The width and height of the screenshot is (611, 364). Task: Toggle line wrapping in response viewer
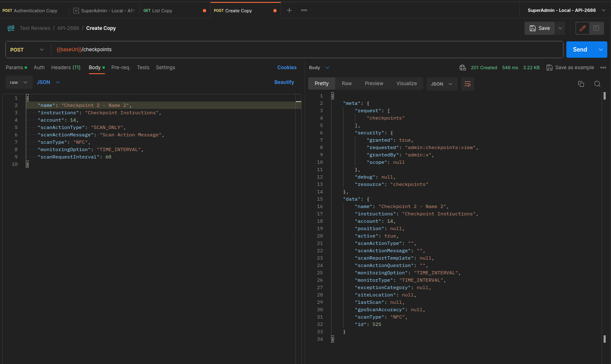(x=467, y=84)
